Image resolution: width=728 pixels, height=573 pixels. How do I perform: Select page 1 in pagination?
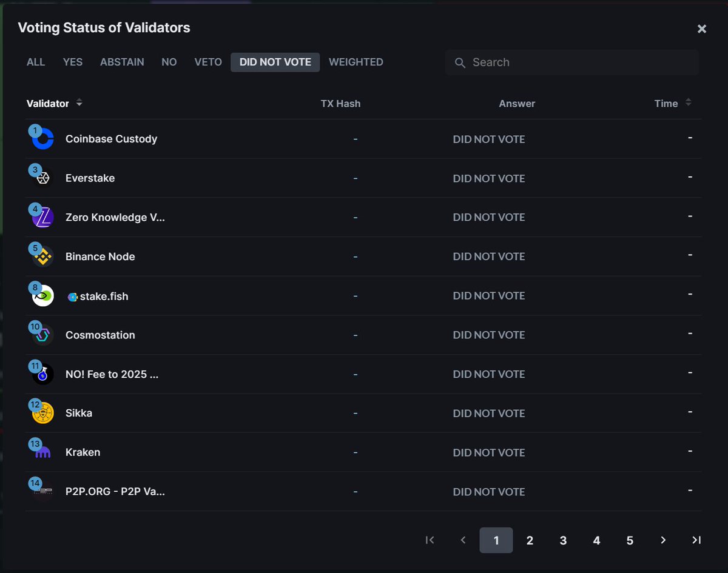coord(496,540)
